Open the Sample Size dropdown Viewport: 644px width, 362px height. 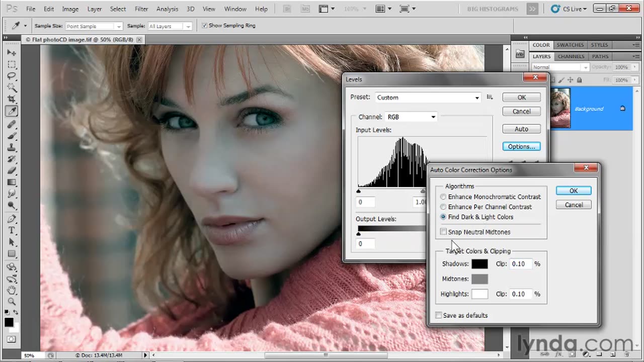coord(94,26)
